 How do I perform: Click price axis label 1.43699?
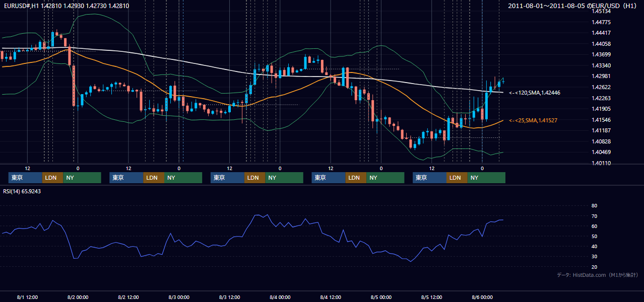pos(601,55)
